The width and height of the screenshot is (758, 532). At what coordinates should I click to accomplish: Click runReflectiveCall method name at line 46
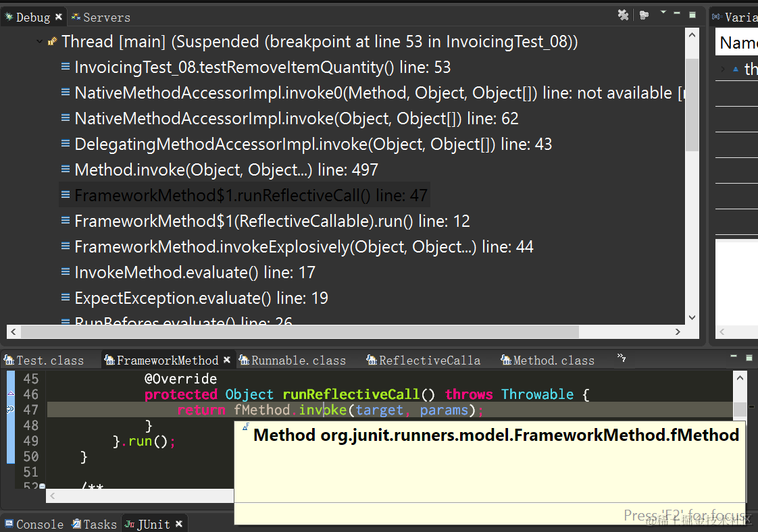tap(351, 394)
